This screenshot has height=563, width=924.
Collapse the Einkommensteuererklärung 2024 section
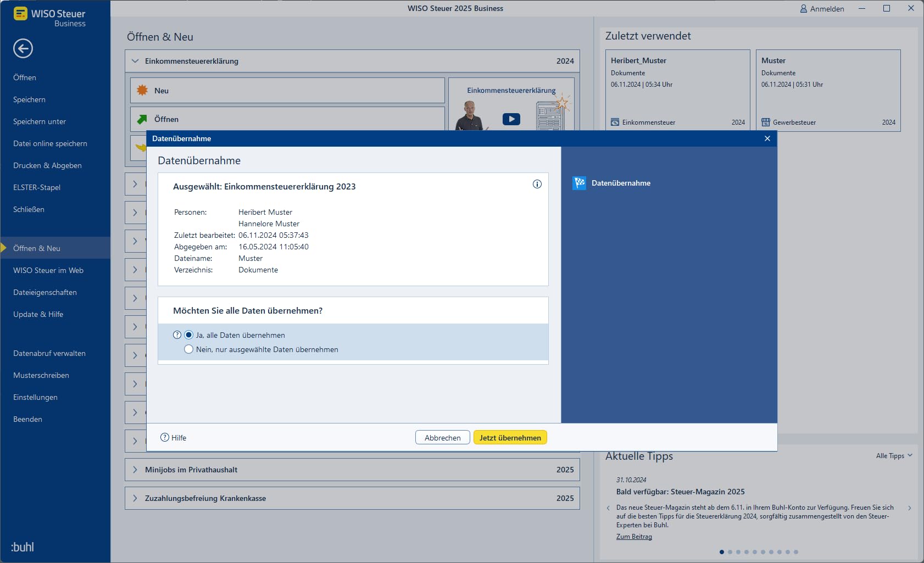135,61
